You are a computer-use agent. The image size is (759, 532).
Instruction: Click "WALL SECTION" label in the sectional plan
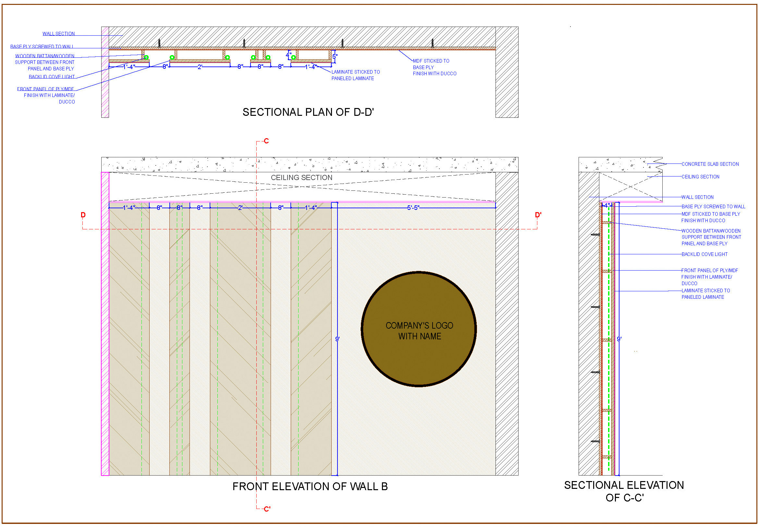point(58,34)
